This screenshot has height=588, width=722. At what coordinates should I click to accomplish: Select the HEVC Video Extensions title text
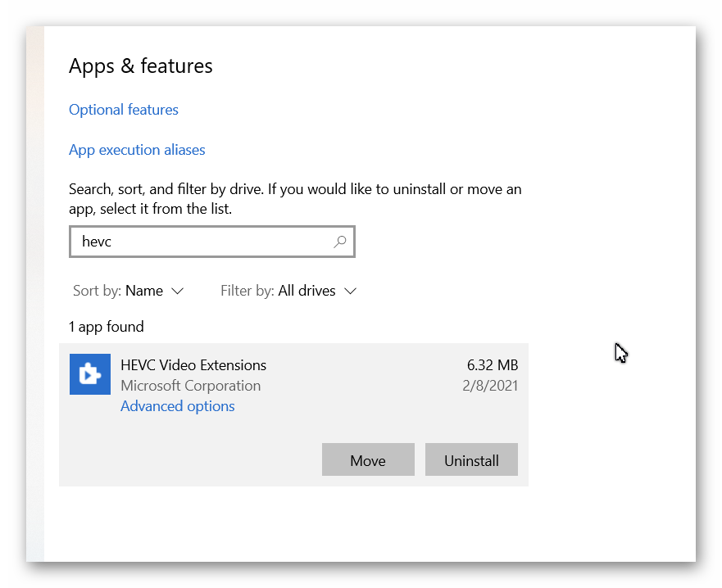tap(193, 365)
